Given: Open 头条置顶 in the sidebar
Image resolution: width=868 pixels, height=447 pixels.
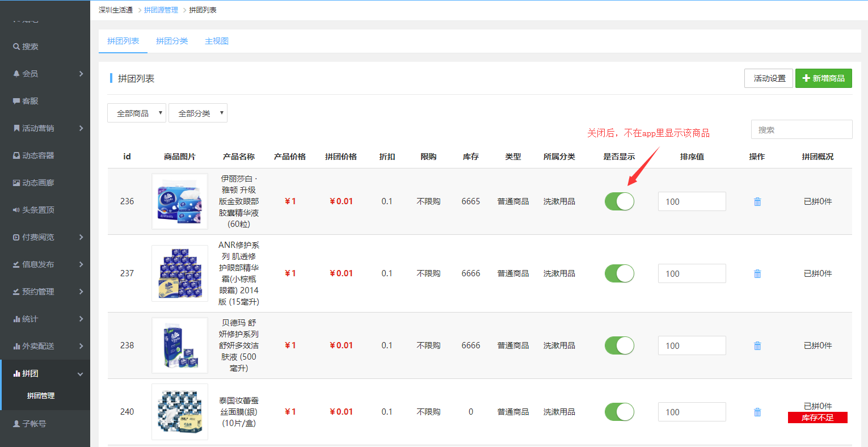Looking at the screenshot, I should click(x=37, y=210).
